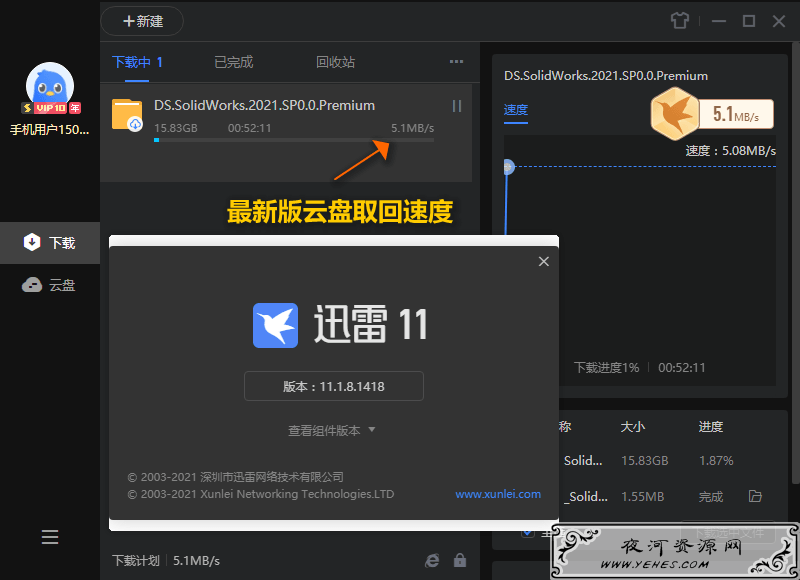Select 下载 in the left sidebar
This screenshot has height=580, width=800.
coord(50,243)
